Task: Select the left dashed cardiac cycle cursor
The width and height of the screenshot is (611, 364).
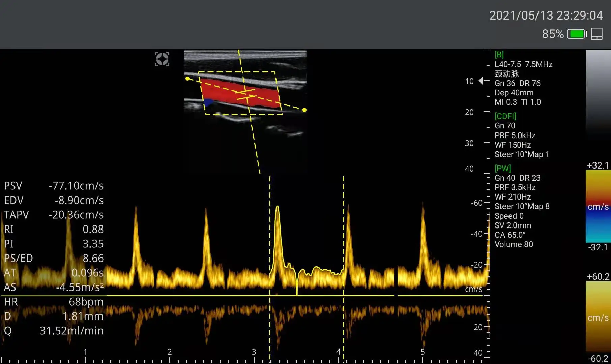Action: (270, 269)
